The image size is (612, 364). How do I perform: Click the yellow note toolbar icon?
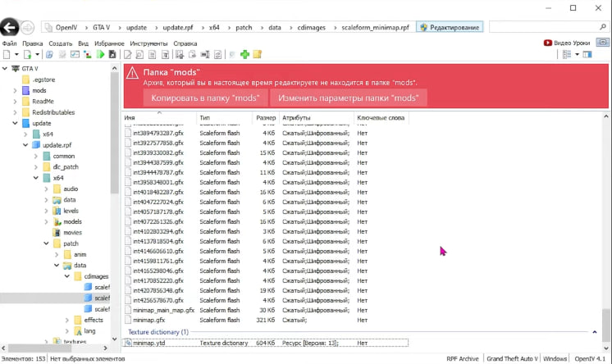click(x=258, y=54)
